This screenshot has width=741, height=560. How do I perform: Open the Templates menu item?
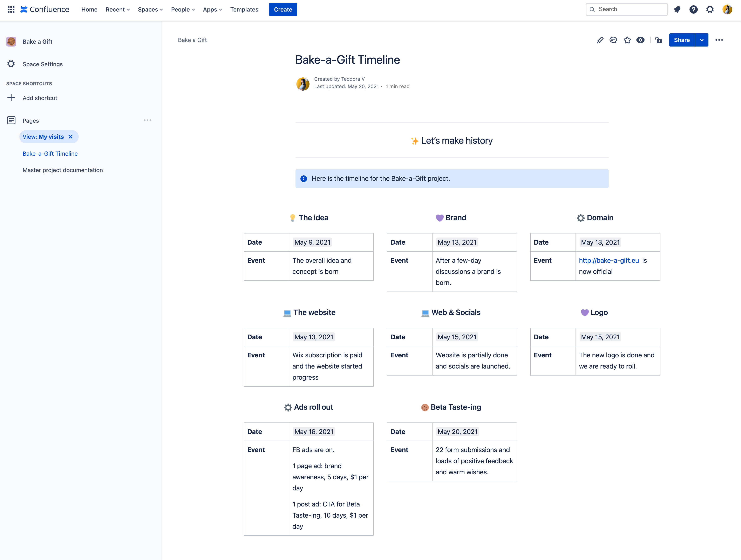tap(244, 9)
